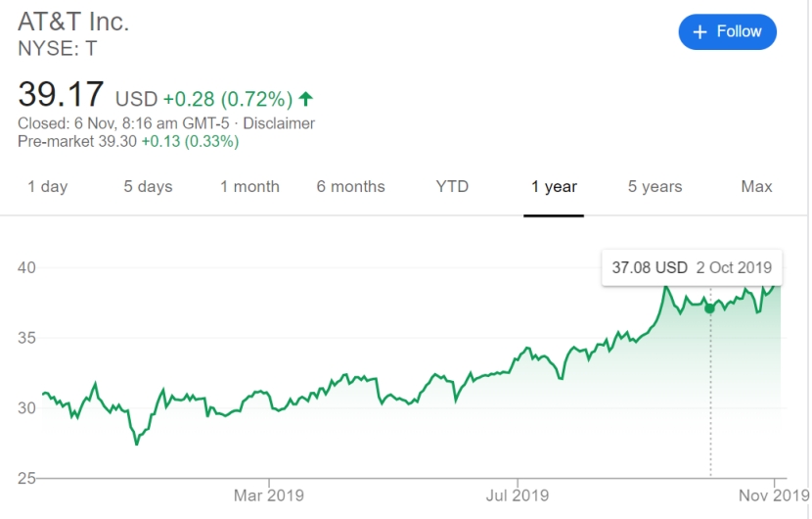The width and height of the screenshot is (812, 519).
Task: Switch to the 1 day tab
Action: (48, 186)
